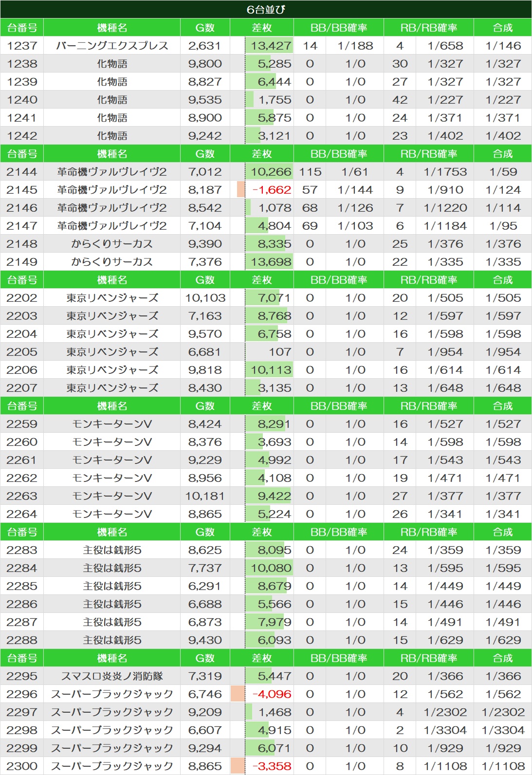Click G count 10,103 in row 2202
The height and width of the screenshot is (775, 532).
[x=205, y=298]
